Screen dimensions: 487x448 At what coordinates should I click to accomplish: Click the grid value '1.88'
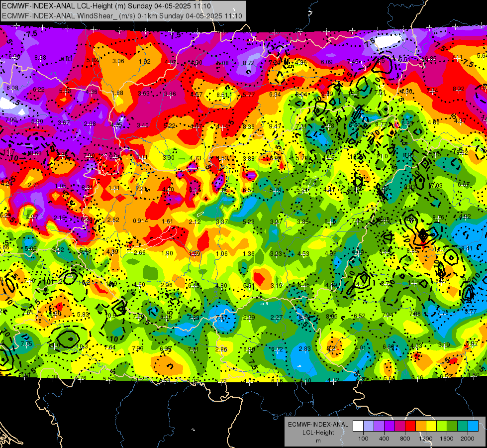pyautogui.click(x=117, y=93)
